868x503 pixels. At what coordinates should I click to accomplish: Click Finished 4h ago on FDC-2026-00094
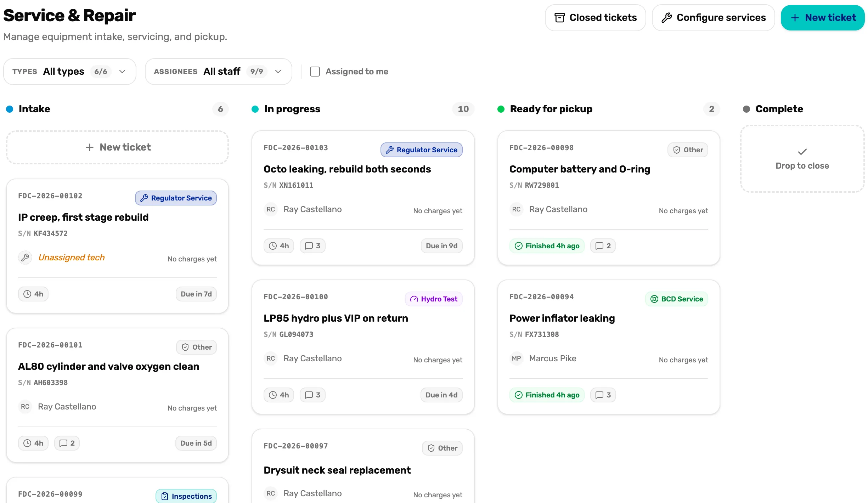[547, 395]
